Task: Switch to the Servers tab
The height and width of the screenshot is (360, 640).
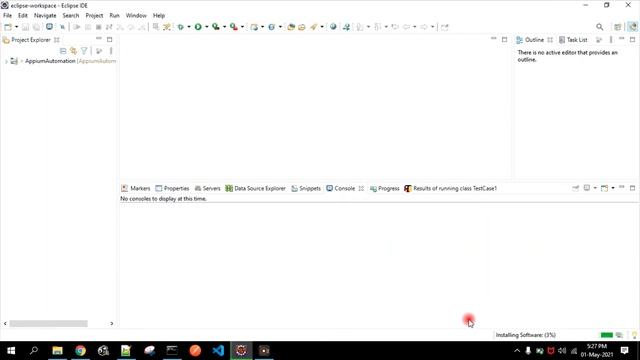Action: tap(207, 189)
